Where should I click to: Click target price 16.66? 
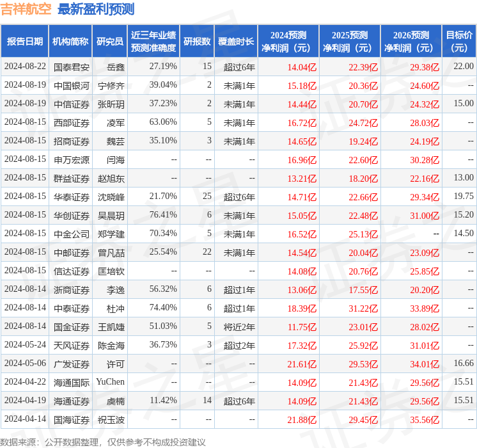(464, 363)
